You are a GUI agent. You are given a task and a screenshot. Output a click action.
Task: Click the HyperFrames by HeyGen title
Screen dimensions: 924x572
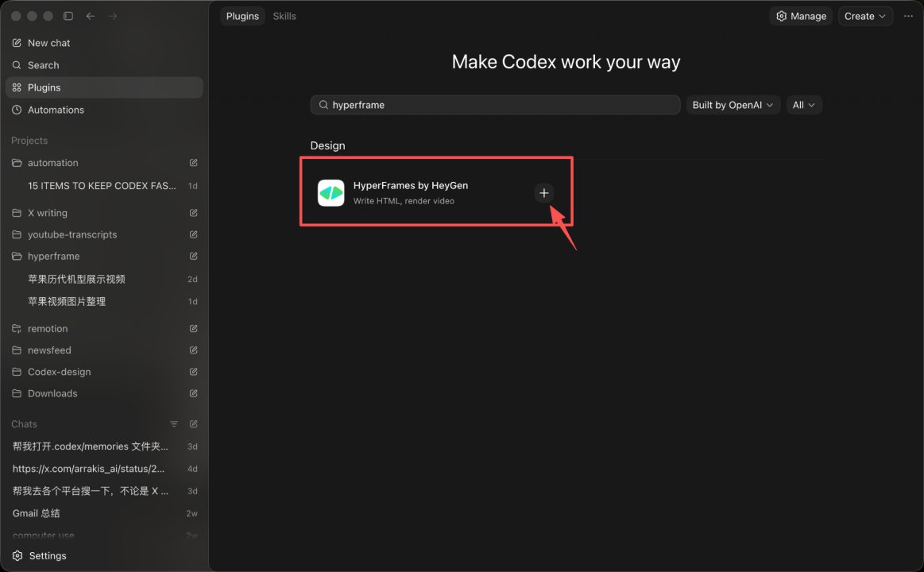point(411,186)
